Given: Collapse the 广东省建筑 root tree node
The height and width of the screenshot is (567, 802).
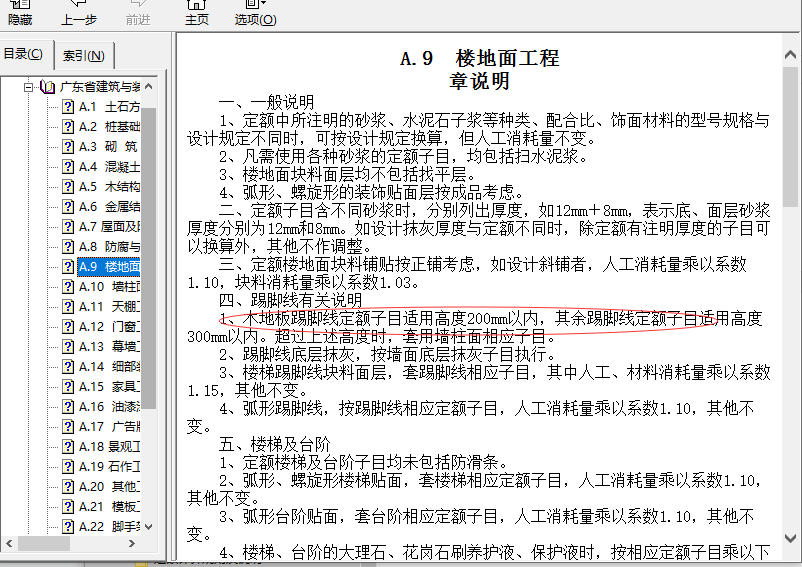Looking at the screenshot, I should click(29, 87).
